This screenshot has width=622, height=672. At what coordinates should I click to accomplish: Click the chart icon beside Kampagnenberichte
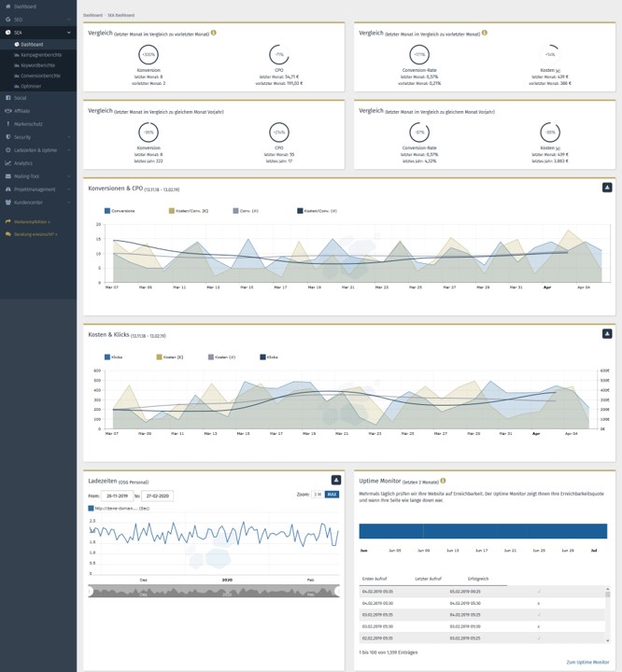[x=17, y=55]
